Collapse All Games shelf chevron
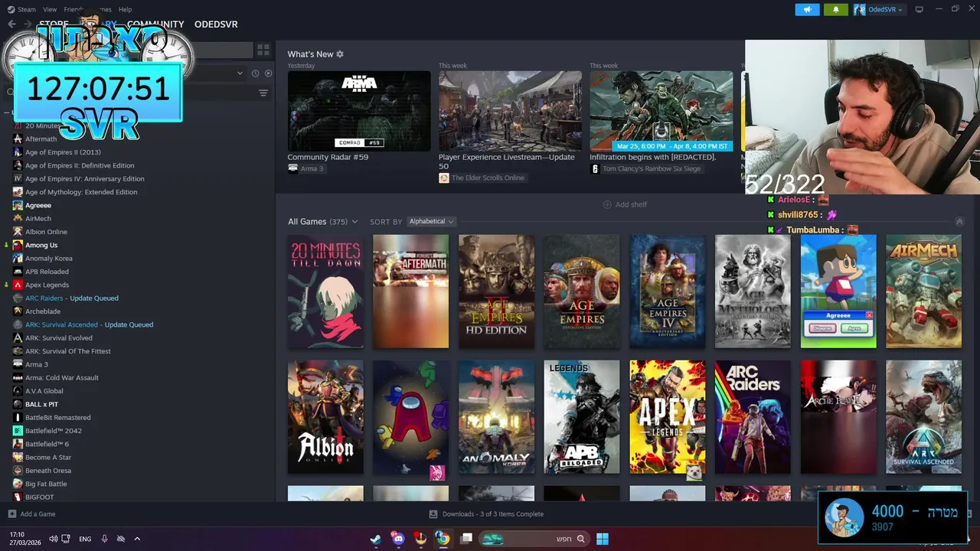Screen dimensions: 980x551 click(959, 222)
